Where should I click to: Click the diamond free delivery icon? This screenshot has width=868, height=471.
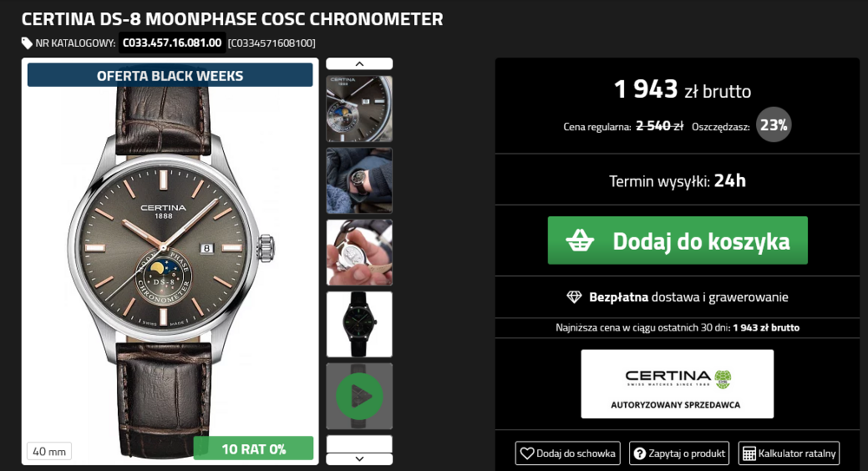pos(574,297)
